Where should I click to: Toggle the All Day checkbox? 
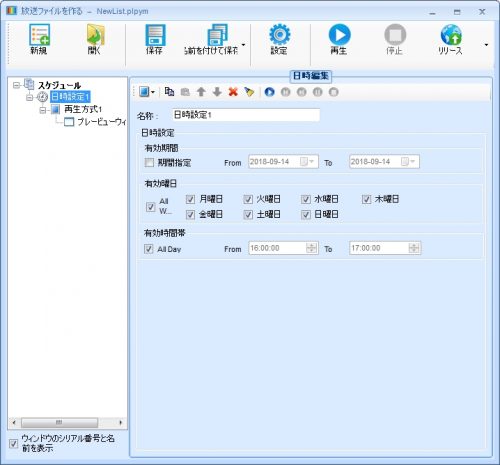[149, 249]
